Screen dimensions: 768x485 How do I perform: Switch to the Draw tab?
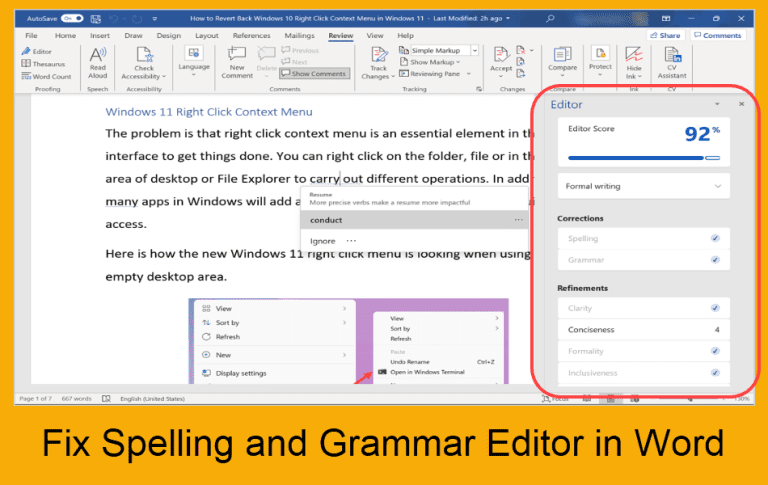133,35
